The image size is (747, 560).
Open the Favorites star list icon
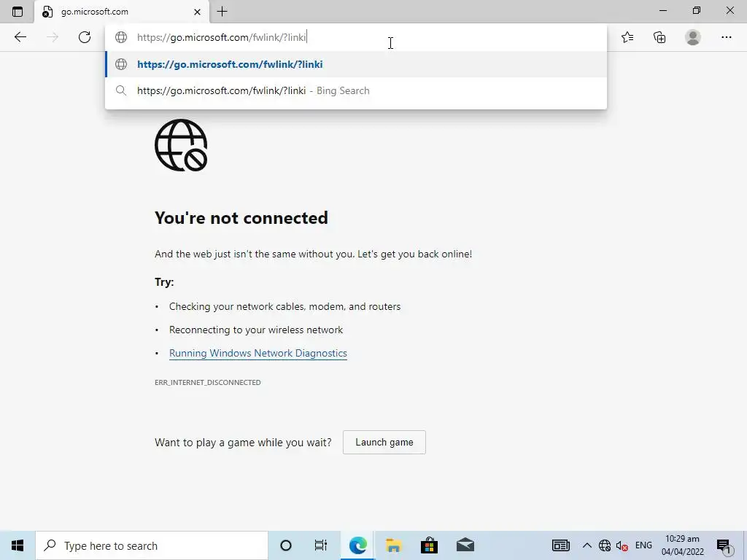pyautogui.click(x=627, y=37)
